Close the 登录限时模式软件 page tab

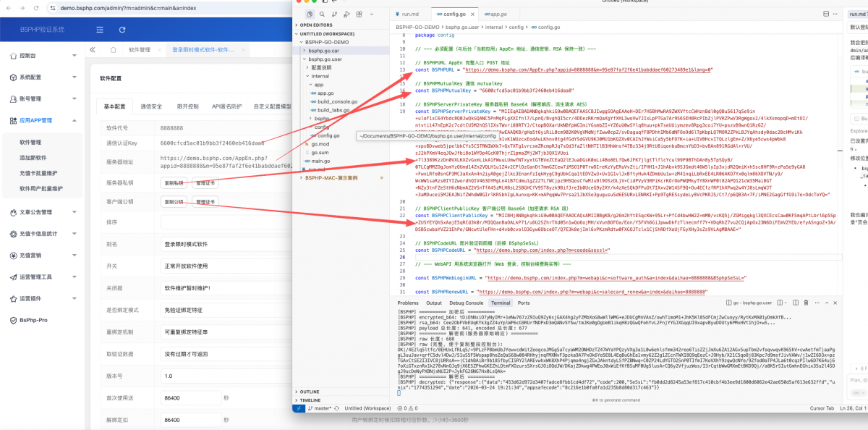click(242, 49)
